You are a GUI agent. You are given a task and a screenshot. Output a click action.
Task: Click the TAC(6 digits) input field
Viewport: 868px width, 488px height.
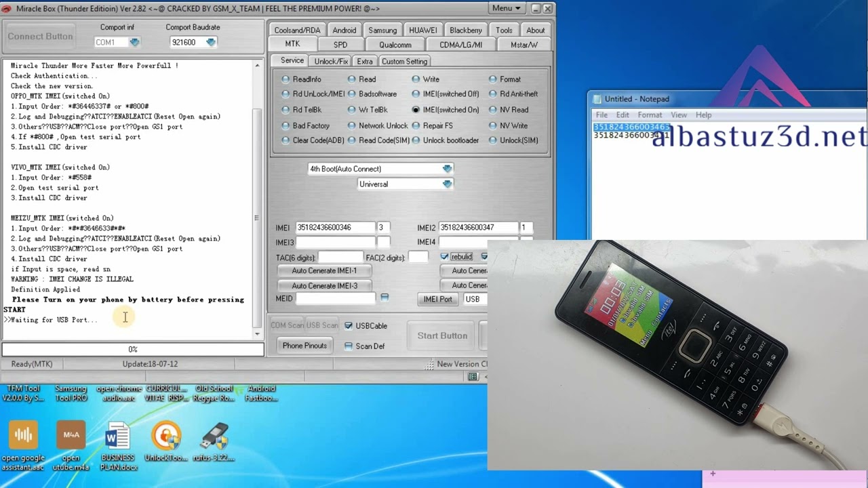click(340, 258)
